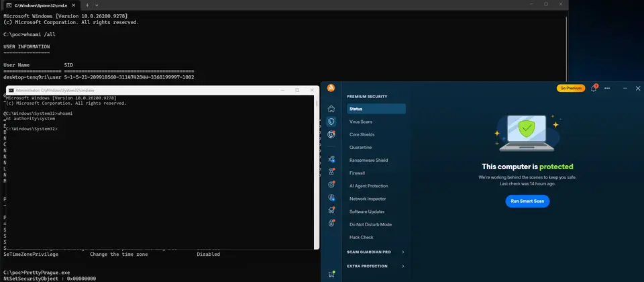The height and width of the screenshot is (282, 644).
Task: Click the Go Premium button
Action: (x=571, y=89)
